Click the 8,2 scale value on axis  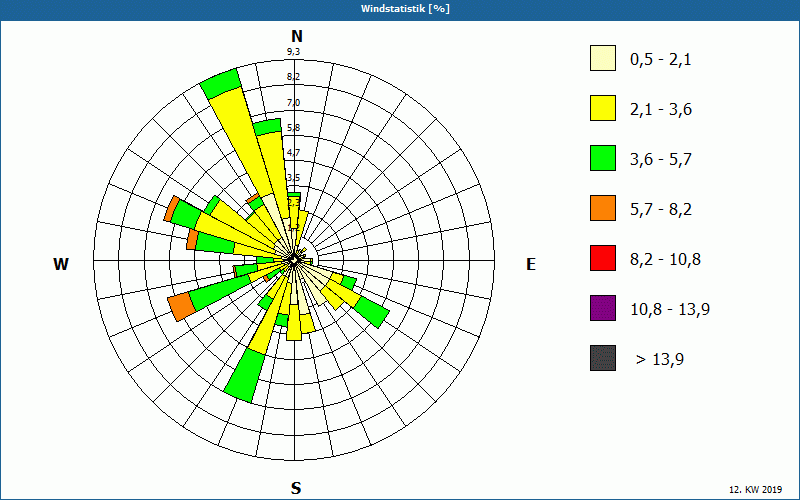(x=293, y=77)
